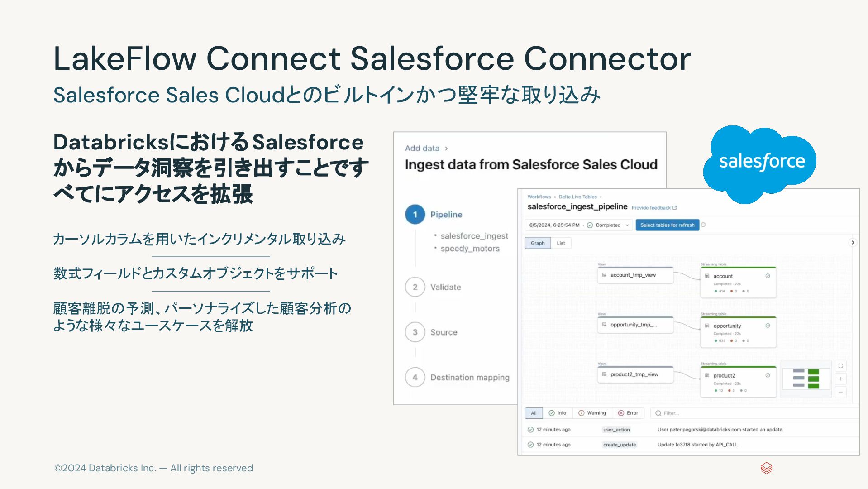Click the step 2 Validate circle
Screen dimensions: 868x489
tap(415, 287)
